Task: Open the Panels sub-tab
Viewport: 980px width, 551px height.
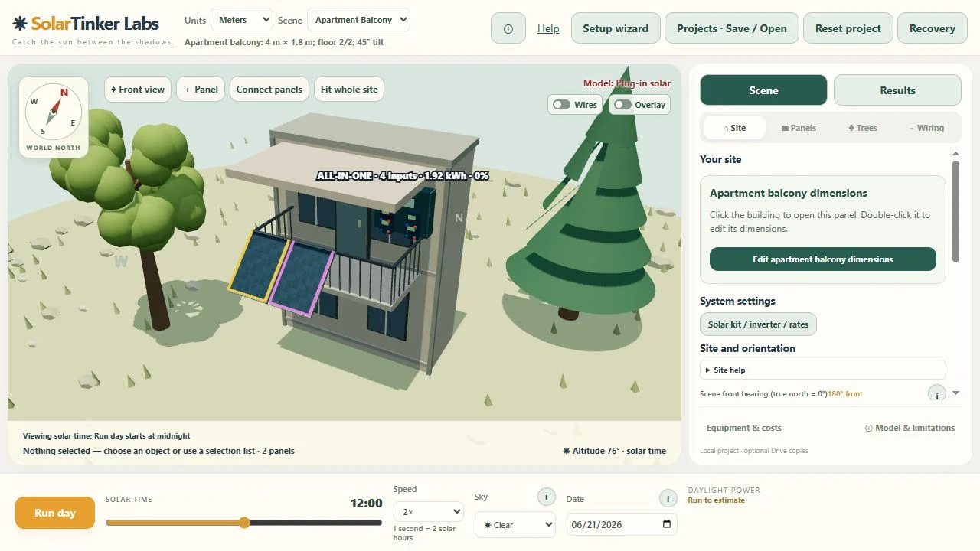Action: [x=799, y=128]
